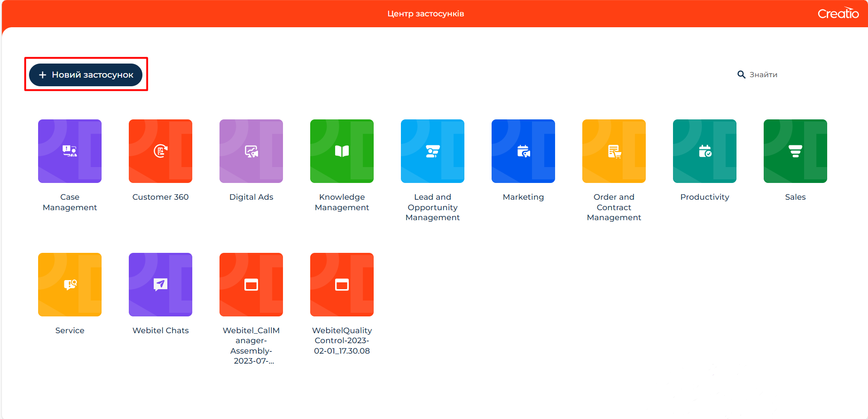Click the Центр застосунків header title

[426, 14]
